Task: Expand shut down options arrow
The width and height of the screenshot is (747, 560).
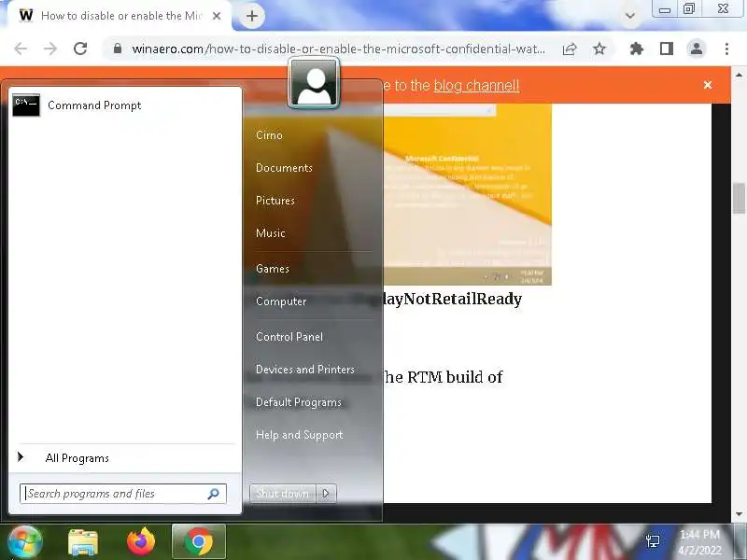Action: [326, 494]
